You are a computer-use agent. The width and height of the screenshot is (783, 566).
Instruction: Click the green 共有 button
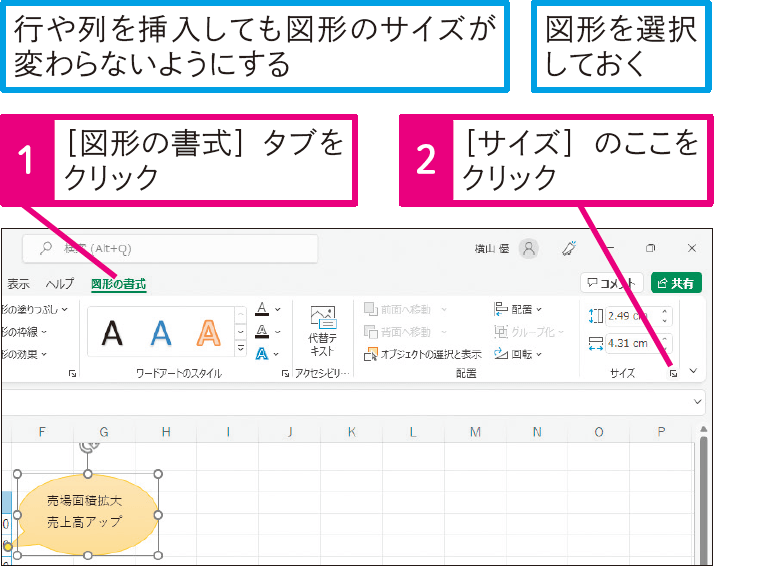tap(676, 283)
